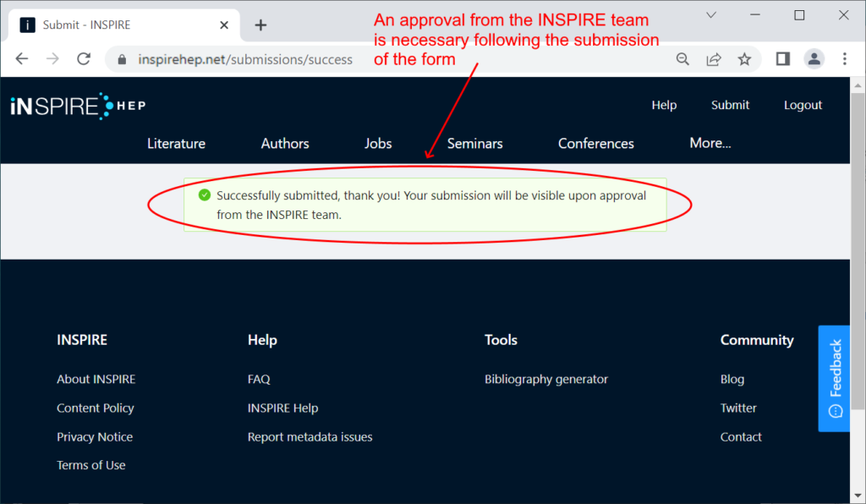
Task: Click the zoom magnifier icon in address bar
Action: 682,59
